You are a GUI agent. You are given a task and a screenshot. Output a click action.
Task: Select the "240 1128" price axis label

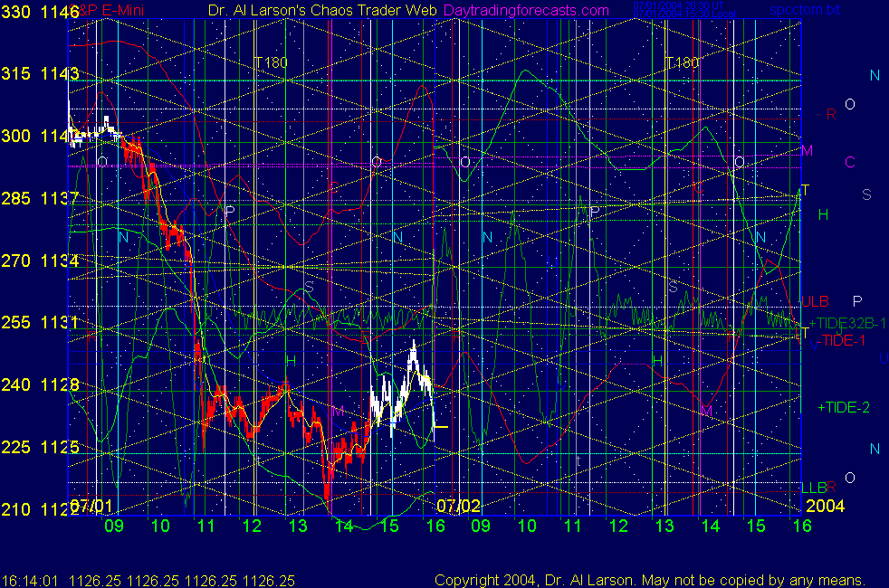click(40, 384)
